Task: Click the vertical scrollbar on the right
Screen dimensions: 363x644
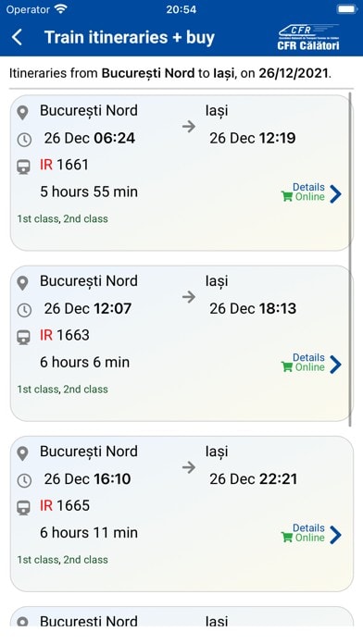Action: tap(350, 260)
